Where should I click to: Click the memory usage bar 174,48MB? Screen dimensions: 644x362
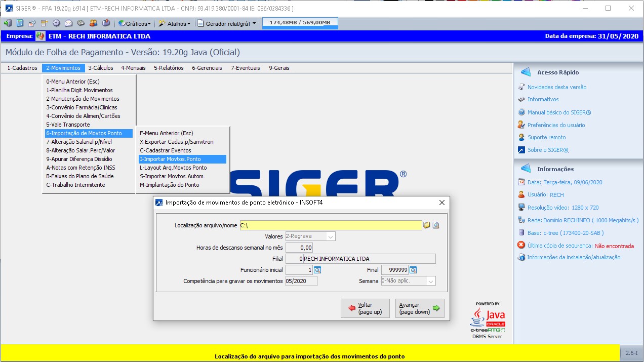[x=300, y=23]
